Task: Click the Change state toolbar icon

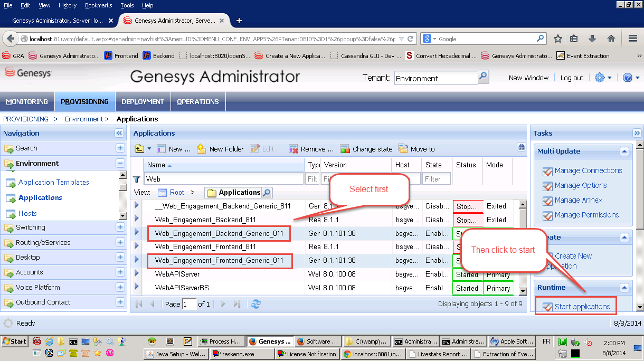Action: pyautogui.click(x=345, y=149)
